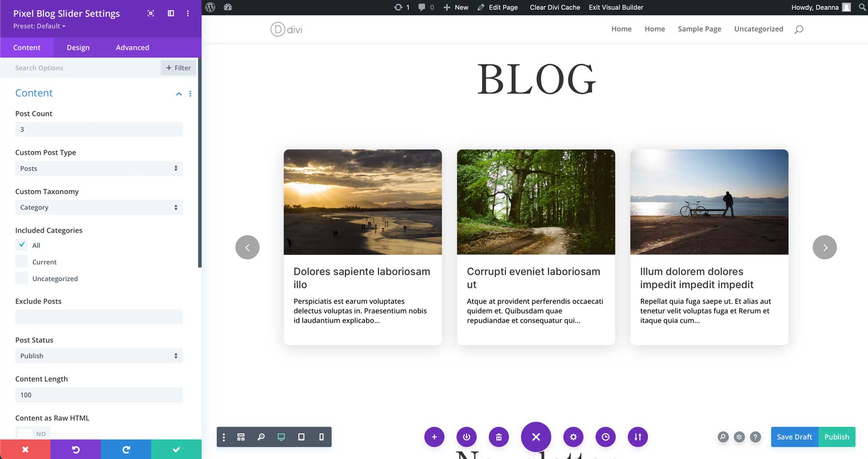The width and height of the screenshot is (868, 459).
Task: Collapse the Content section chevron
Action: click(x=178, y=94)
